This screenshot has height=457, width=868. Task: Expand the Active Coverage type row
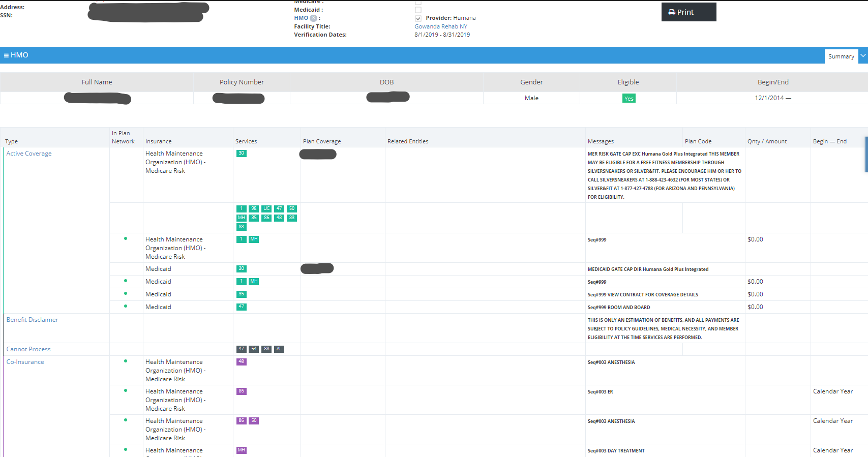click(x=29, y=154)
